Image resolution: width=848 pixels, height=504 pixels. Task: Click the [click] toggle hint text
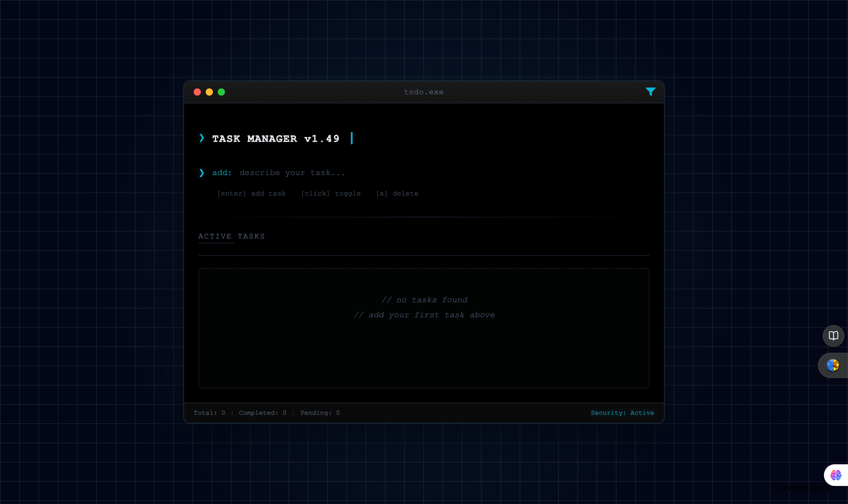pyautogui.click(x=330, y=193)
